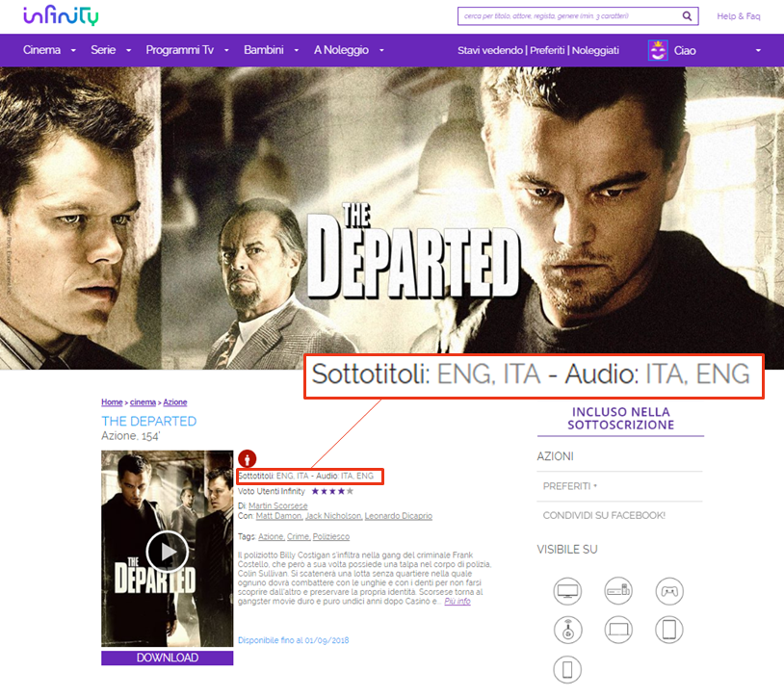The image size is (784, 697).
Task: Expand the Cinema dropdown arrow
Action: tap(73, 50)
